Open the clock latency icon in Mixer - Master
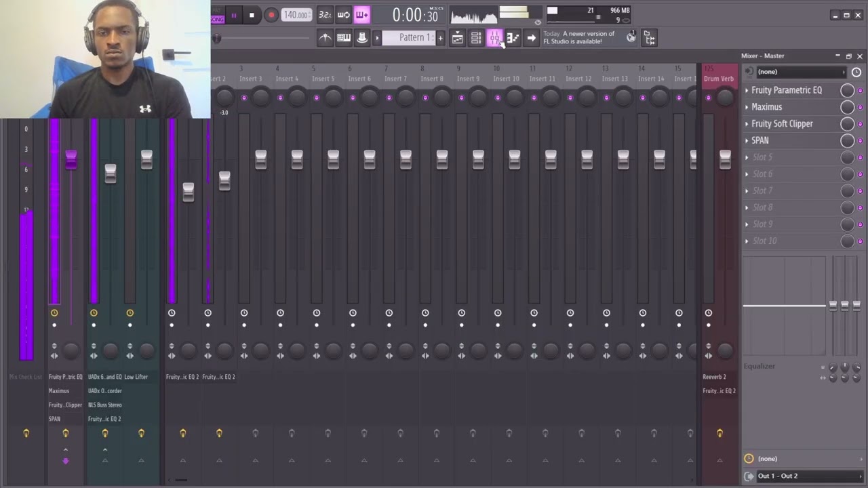Image resolution: width=868 pixels, height=488 pixels. coord(856,72)
